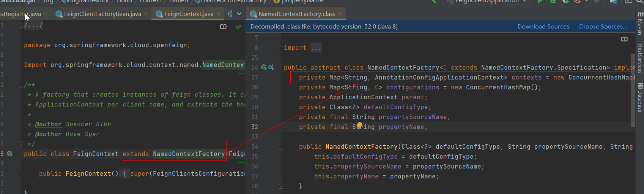644x194 pixels.
Task: Expand the folded /.../ header comment
Action: (21, 25)
